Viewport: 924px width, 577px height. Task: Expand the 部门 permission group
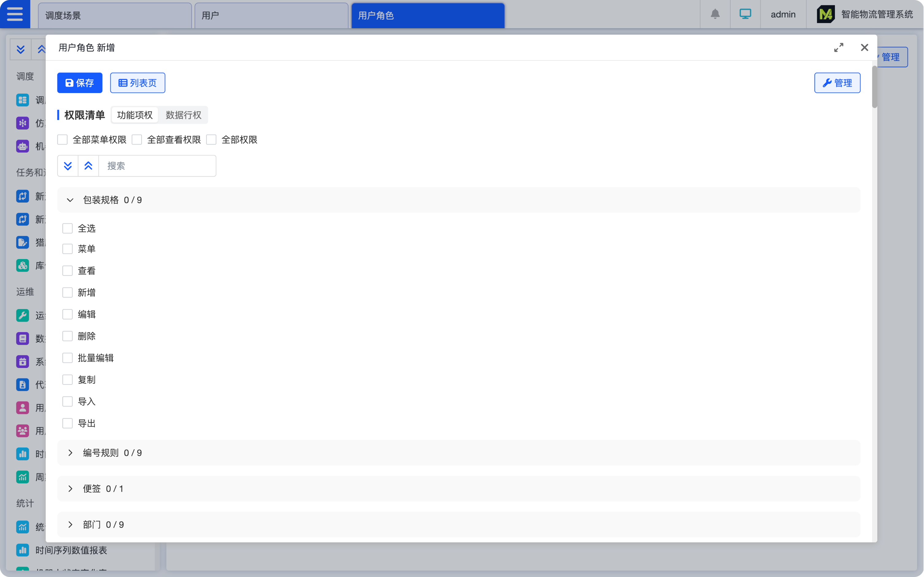(x=70, y=525)
